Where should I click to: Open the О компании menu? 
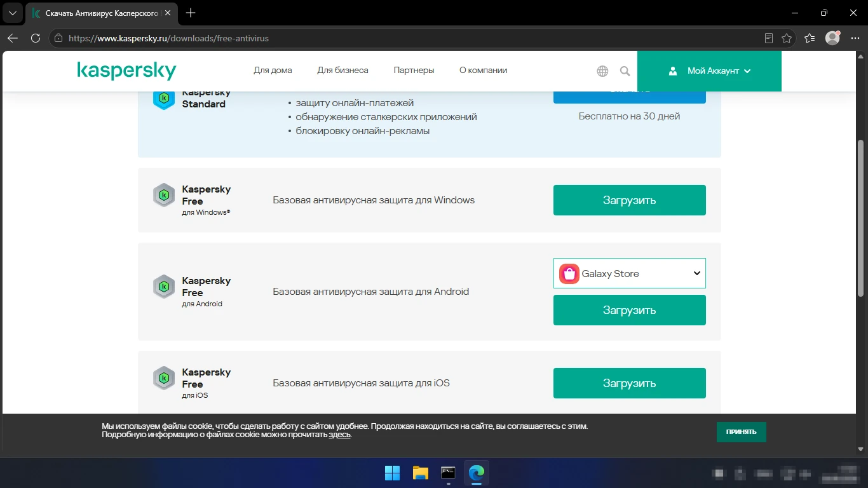[483, 71]
